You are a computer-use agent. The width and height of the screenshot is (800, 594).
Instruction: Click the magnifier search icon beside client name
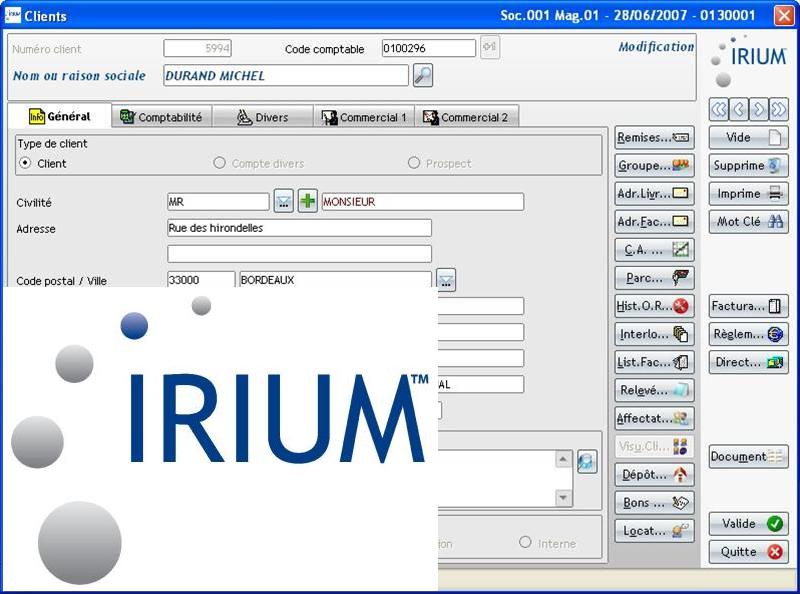pos(422,76)
